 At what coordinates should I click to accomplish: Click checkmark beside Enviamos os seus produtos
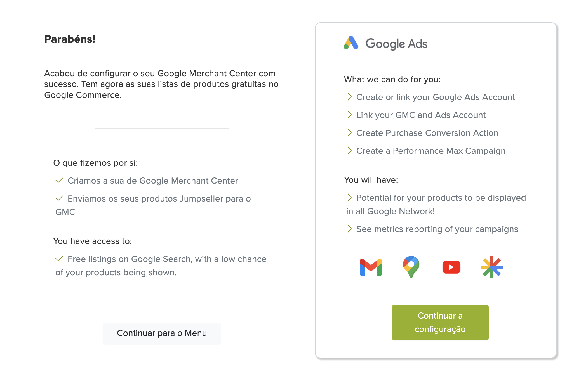click(59, 198)
